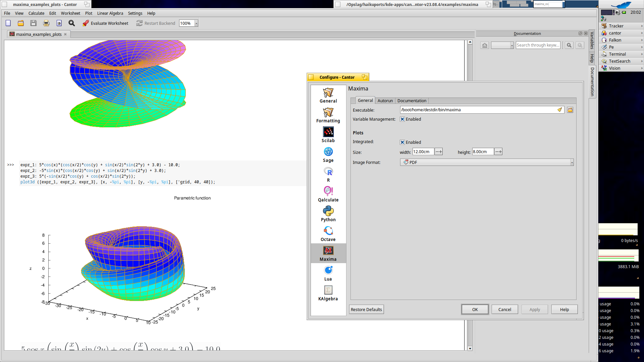This screenshot has width=644, height=362.
Task: Open Lua backend settings
Action: tap(328, 274)
